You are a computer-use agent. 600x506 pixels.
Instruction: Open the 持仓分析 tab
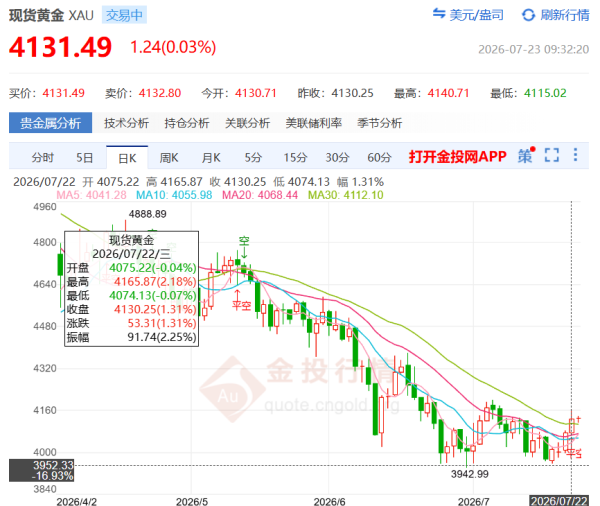click(187, 123)
